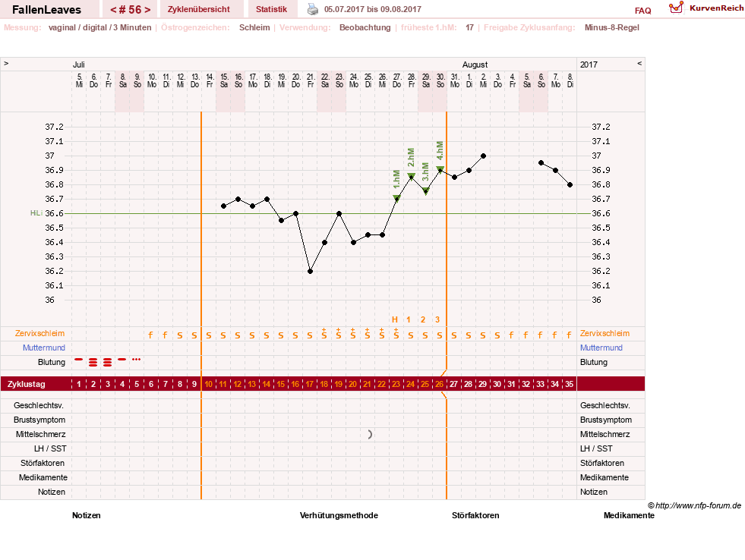Click the f mucus entry on cycle day 6
This screenshot has height=560, width=745.
coord(150,335)
